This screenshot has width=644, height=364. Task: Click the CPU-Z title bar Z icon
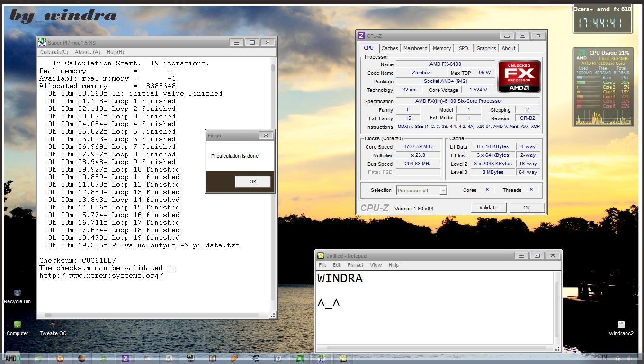pos(361,36)
